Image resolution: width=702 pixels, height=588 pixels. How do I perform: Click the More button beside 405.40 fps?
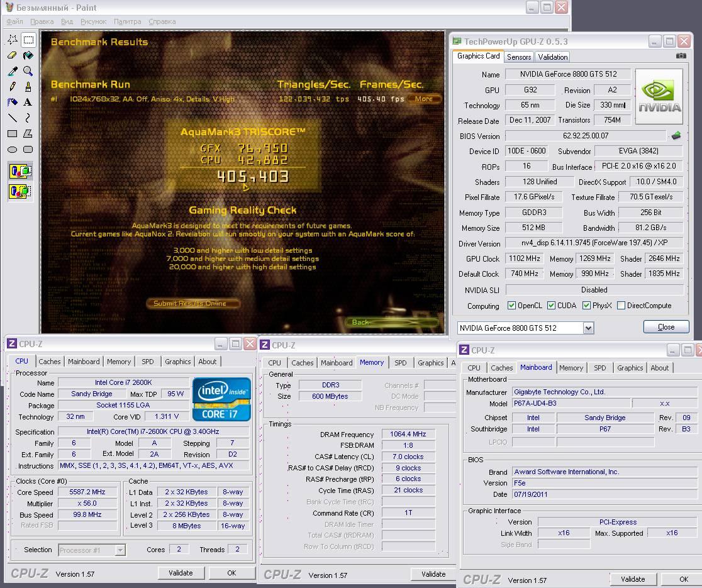click(424, 99)
